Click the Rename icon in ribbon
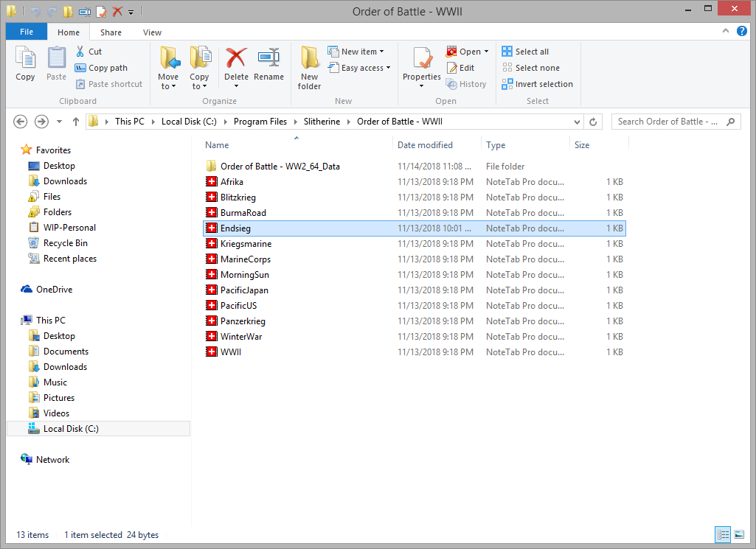 [268, 59]
